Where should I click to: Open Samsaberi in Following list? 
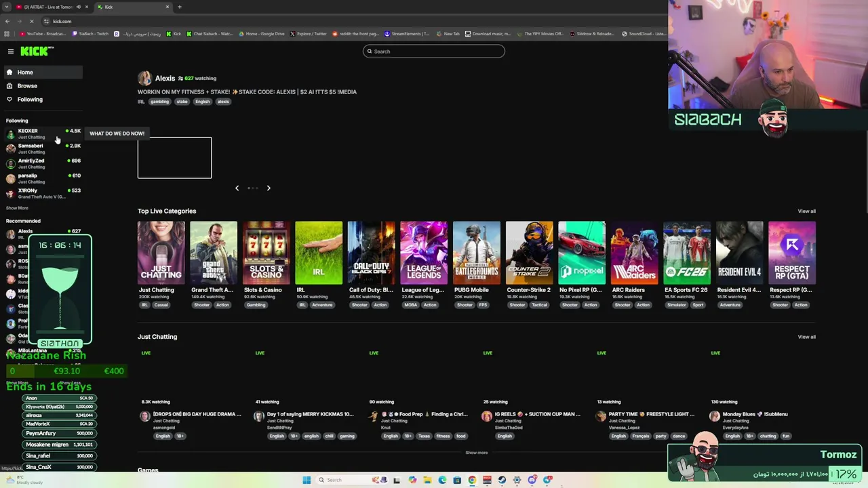click(x=43, y=148)
